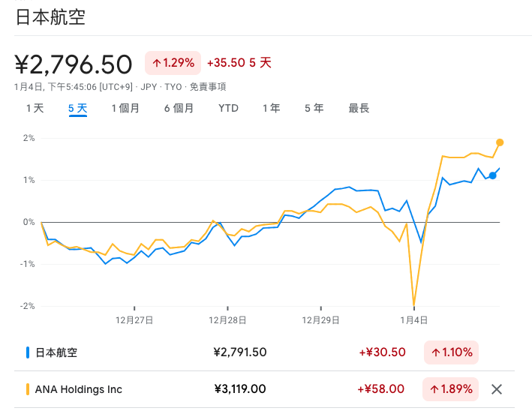
Task: Click the ↑1.89% ANA change badge
Action: (451, 389)
